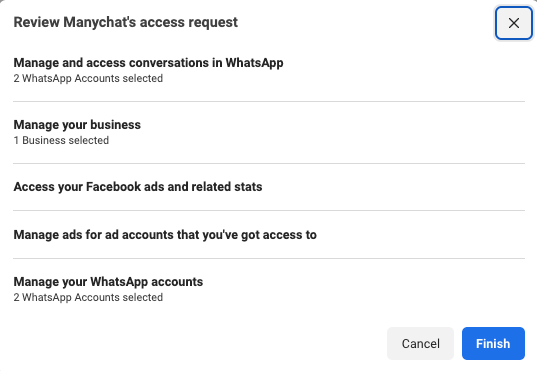Image resolution: width=537 pixels, height=371 pixels.
Task: Click 'Manage and access conversations in WhatsApp' heading
Action: [148, 63]
